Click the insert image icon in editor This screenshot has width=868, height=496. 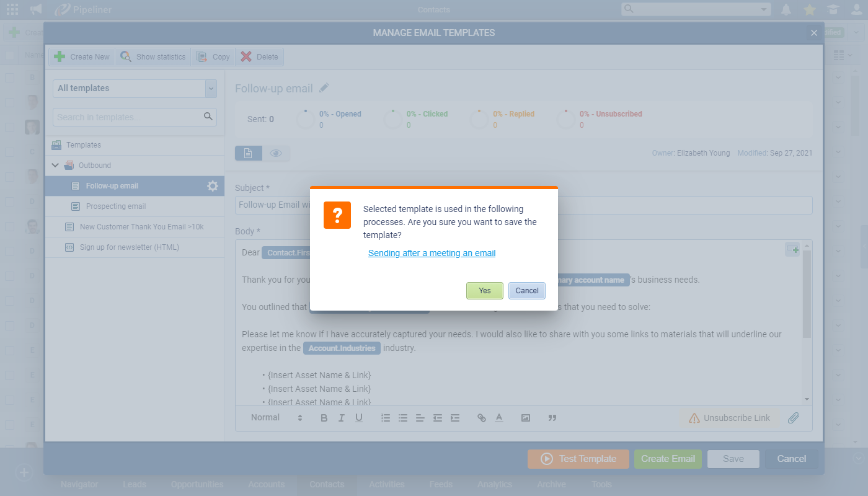tap(526, 418)
